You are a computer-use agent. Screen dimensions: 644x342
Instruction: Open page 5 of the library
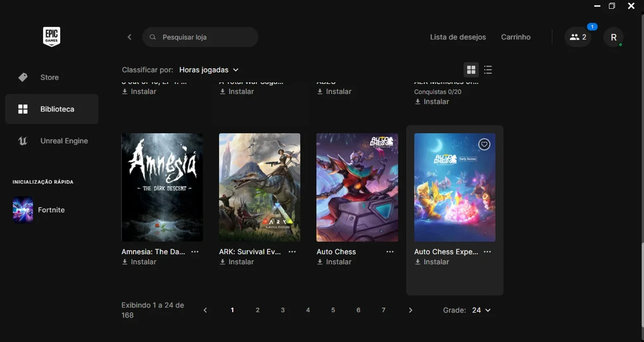click(333, 310)
